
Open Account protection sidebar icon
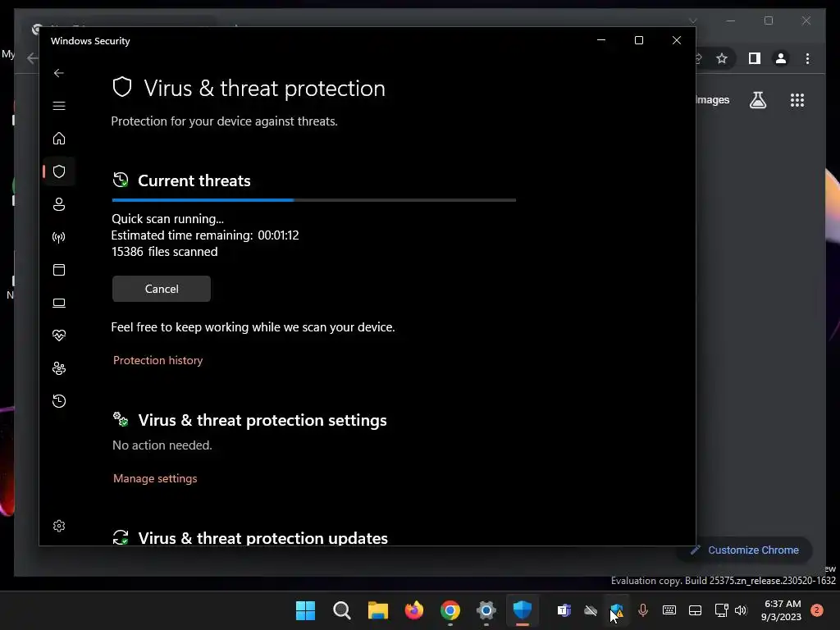[x=59, y=204]
